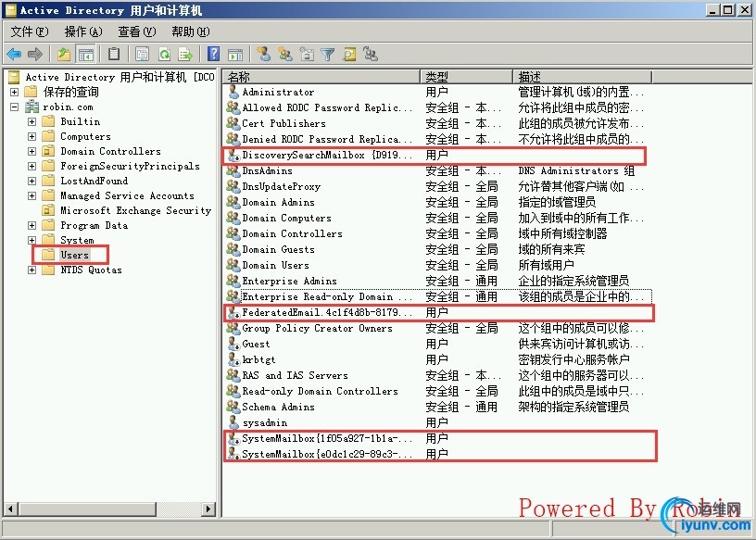Click the tree pane scroll right arrow
The height and width of the screenshot is (540, 756).
[208, 509]
